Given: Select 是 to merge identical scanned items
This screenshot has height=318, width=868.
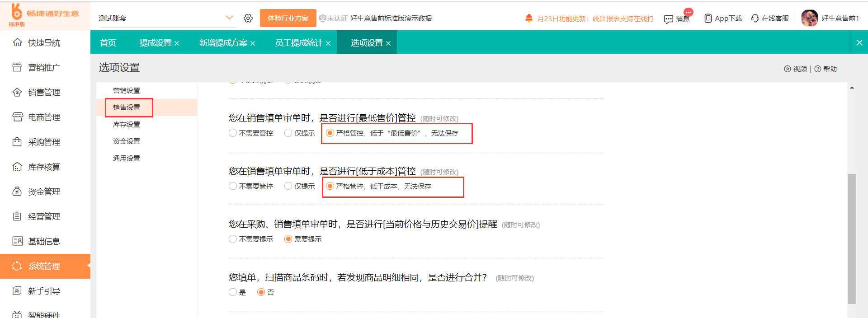Looking at the screenshot, I should coord(233,292).
